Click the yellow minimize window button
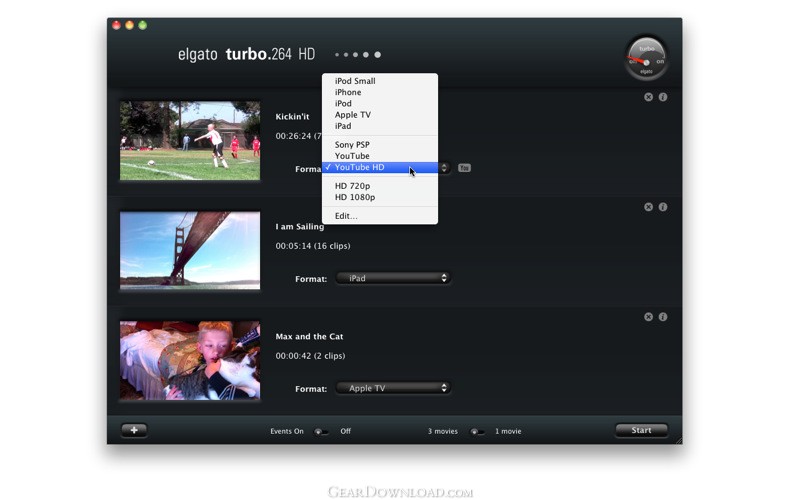800x500 pixels. (130, 25)
